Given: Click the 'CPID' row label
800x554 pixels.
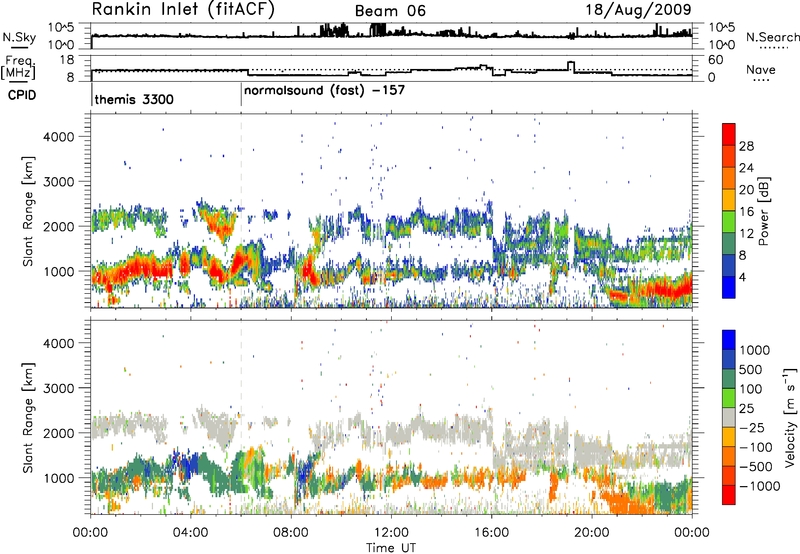Looking at the screenshot, I should pyautogui.click(x=22, y=95).
